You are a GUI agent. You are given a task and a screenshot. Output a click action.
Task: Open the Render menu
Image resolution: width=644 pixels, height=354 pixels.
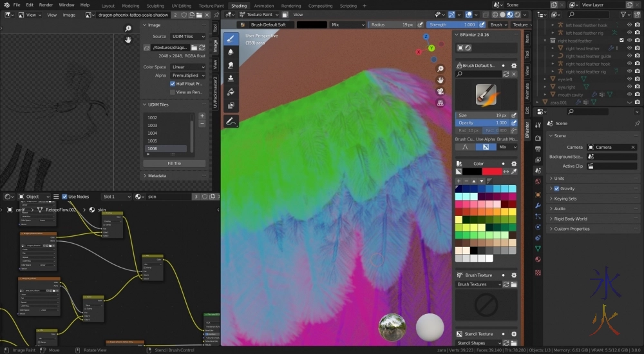[x=46, y=5]
